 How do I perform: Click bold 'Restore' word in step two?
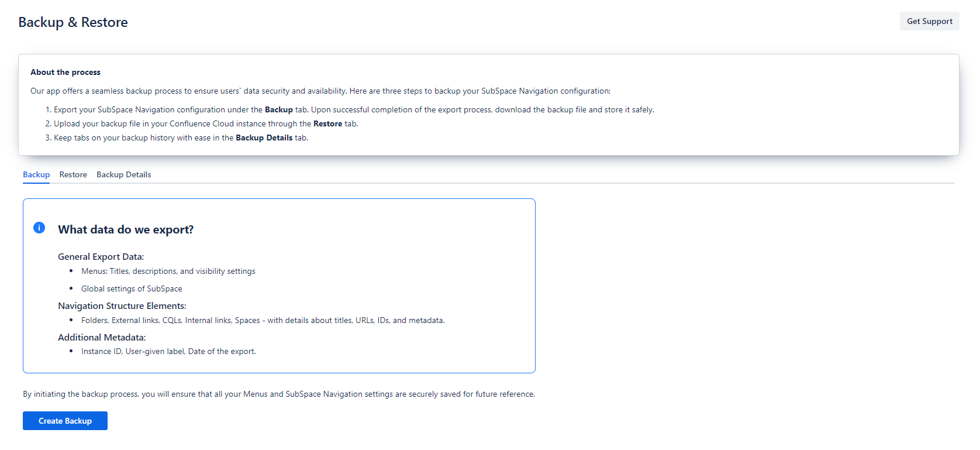coord(327,123)
